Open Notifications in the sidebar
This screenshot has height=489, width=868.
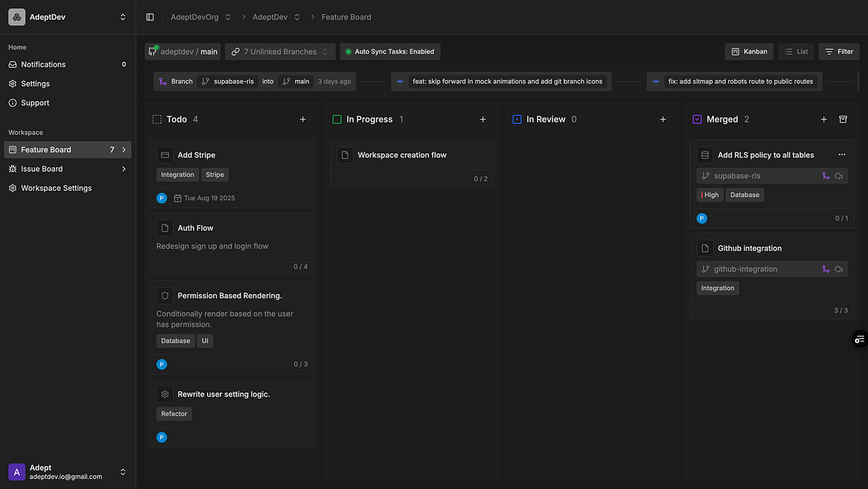tap(43, 64)
